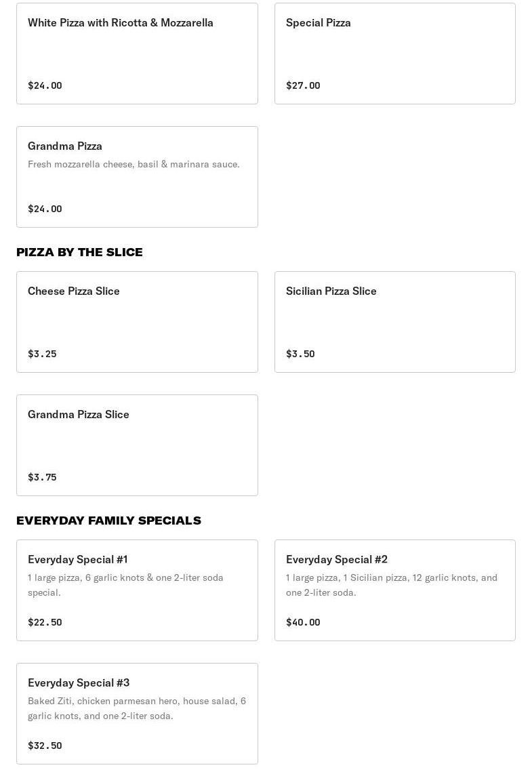This screenshot has width=532, height=774.
Task: Click the $27.00 Special Pizza price
Action: pos(303,85)
